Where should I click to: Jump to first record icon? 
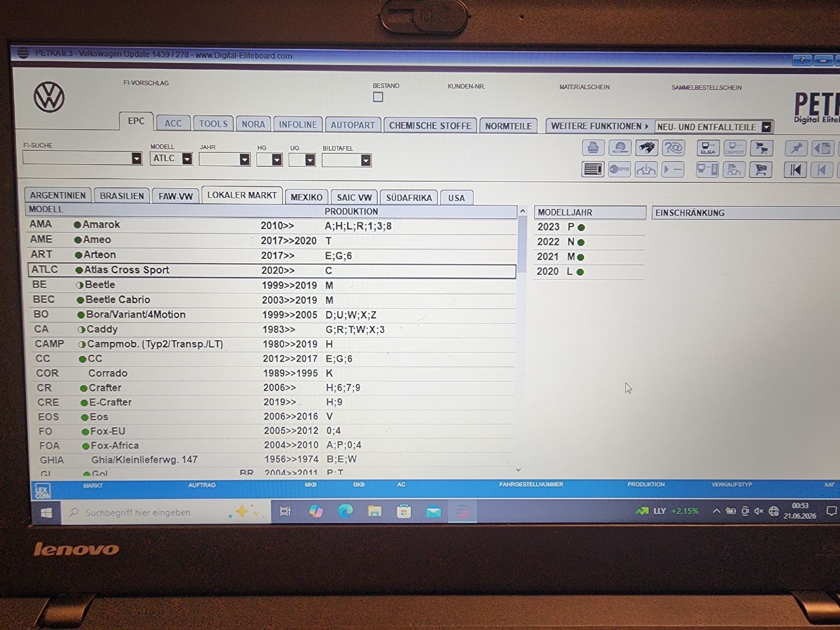tap(795, 169)
